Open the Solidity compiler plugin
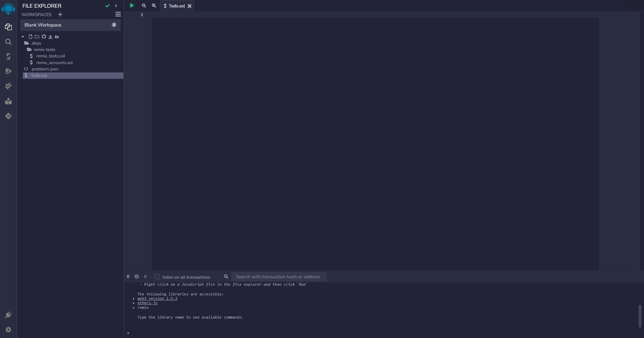The height and width of the screenshot is (338, 644). (x=8, y=56)
